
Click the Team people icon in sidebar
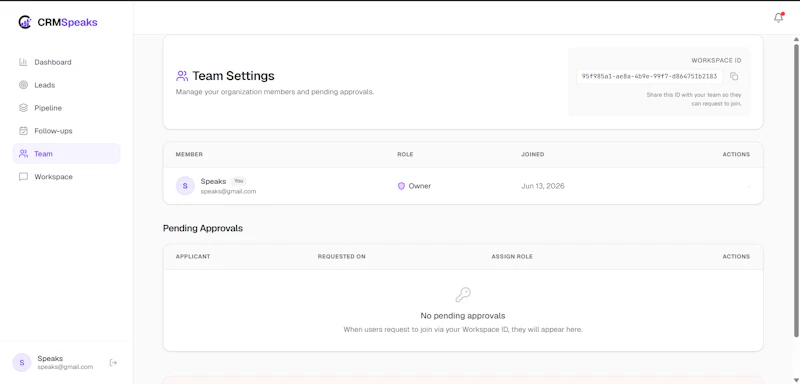coord(23,153)
